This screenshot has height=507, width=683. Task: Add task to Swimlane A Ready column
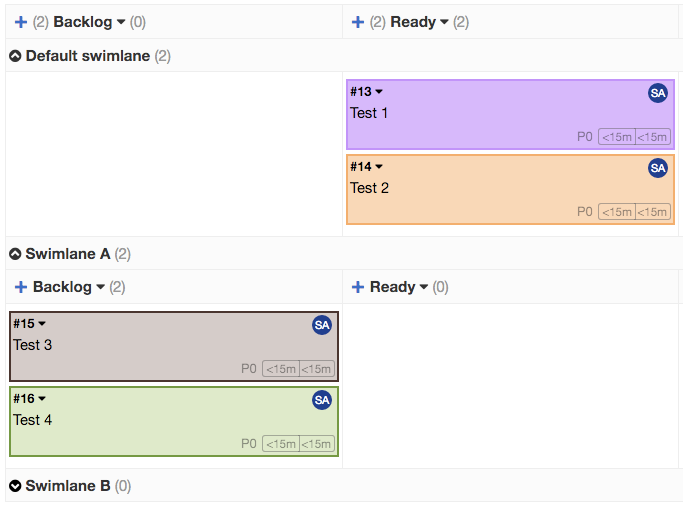[358, 287]
